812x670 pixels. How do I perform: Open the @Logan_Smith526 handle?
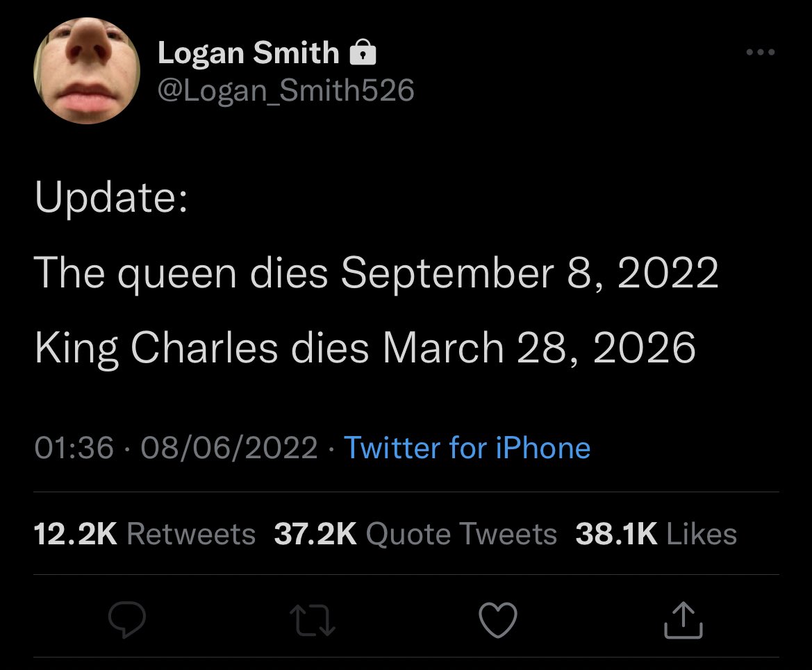286,89
